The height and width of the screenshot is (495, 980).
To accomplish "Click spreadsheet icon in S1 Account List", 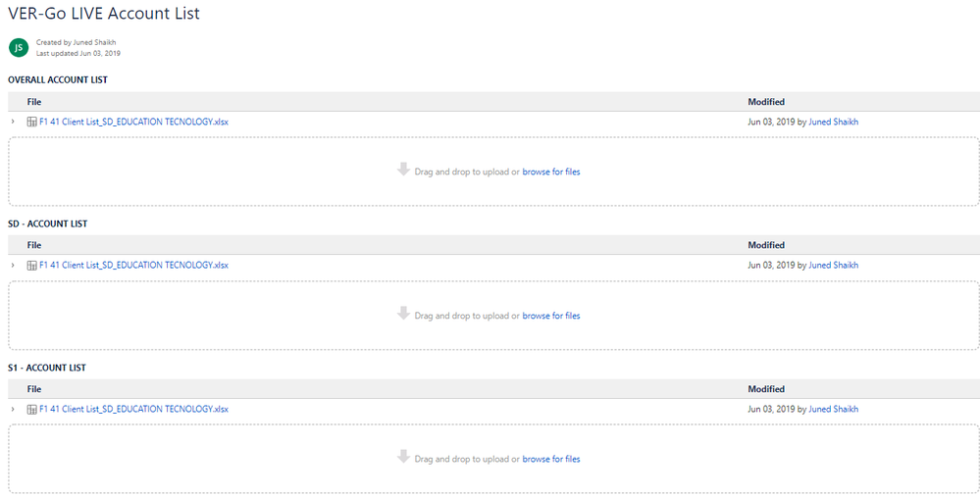I will point(31,410).
